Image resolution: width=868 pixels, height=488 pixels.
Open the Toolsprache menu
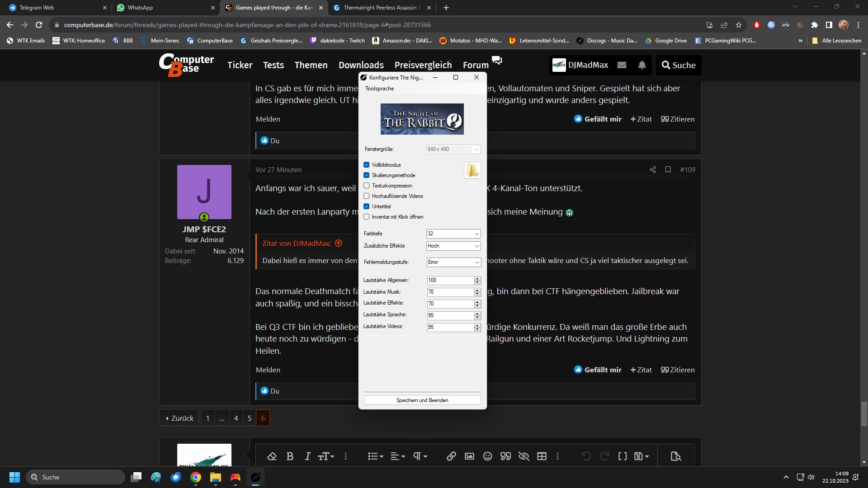(x=379, y=89)
